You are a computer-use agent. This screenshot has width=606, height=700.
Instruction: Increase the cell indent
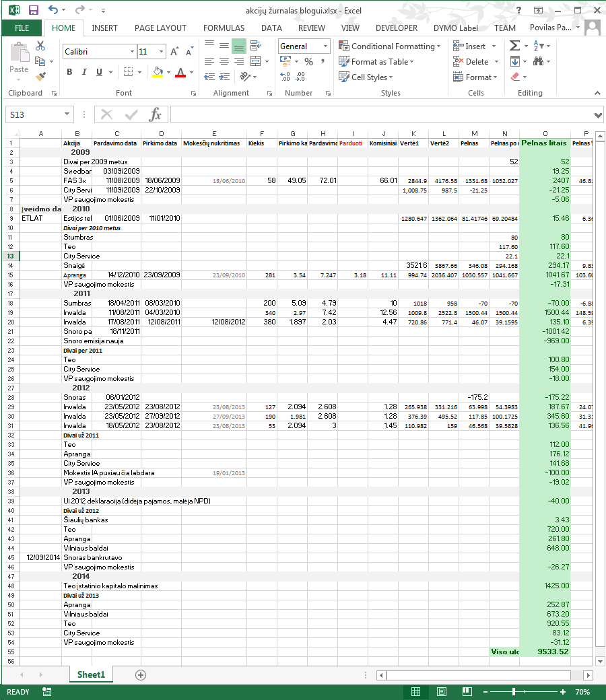[224, 77]
